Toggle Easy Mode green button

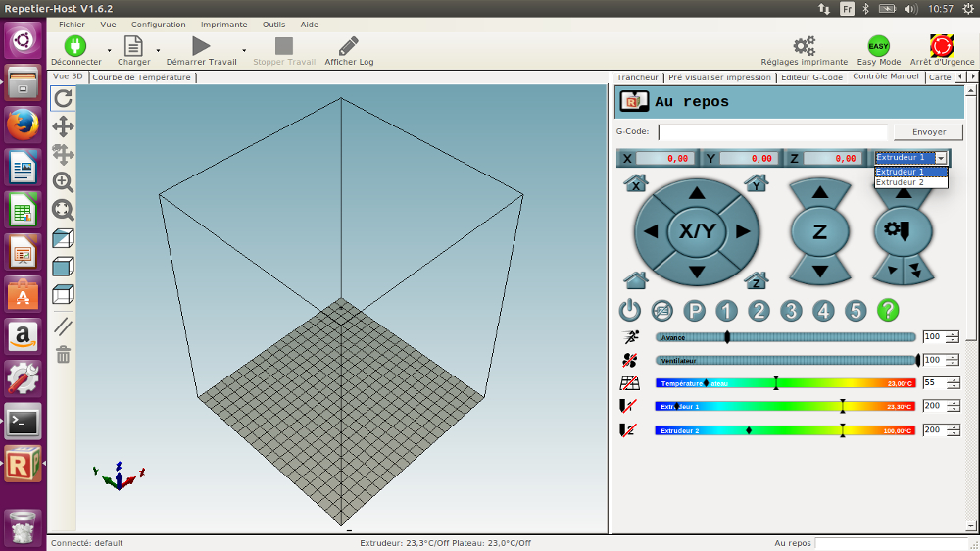pos(878,46)
